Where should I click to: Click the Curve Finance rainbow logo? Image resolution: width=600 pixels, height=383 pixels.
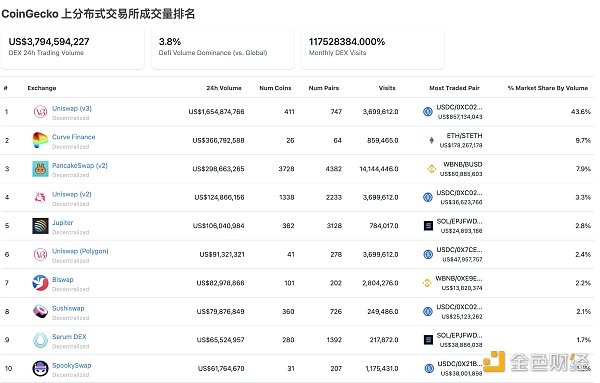tap(40, 140)
